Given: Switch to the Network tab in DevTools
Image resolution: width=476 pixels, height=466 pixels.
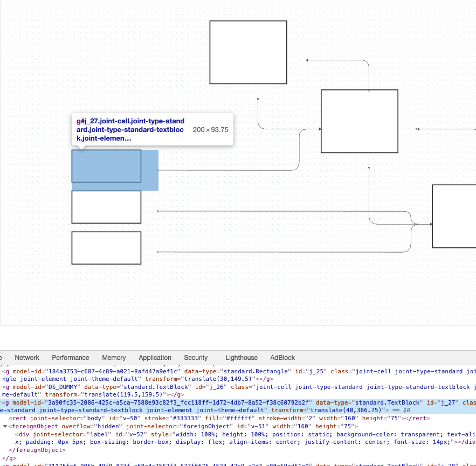Looking at the screenshot, I should click(x=26, y=357).
